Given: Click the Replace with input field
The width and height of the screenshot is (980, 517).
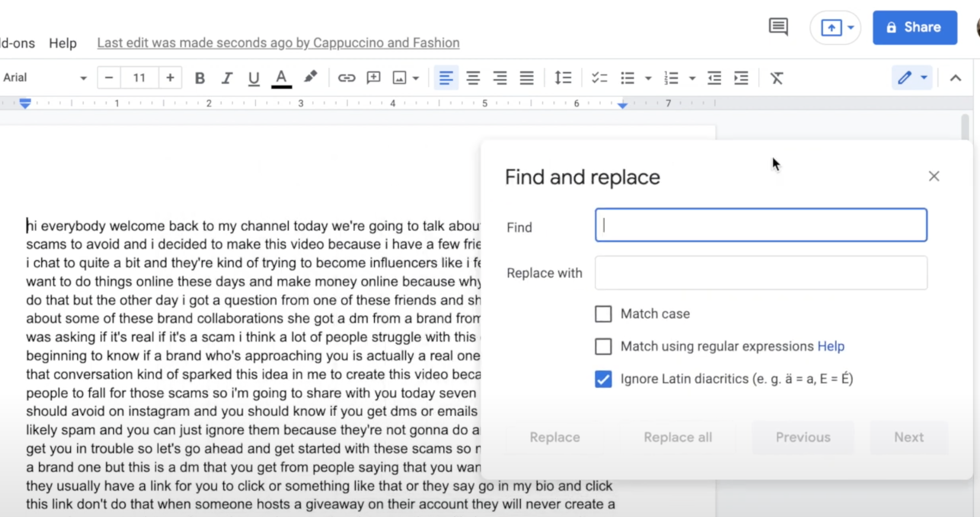Looking at the screenshot, I should coord(761,273).
